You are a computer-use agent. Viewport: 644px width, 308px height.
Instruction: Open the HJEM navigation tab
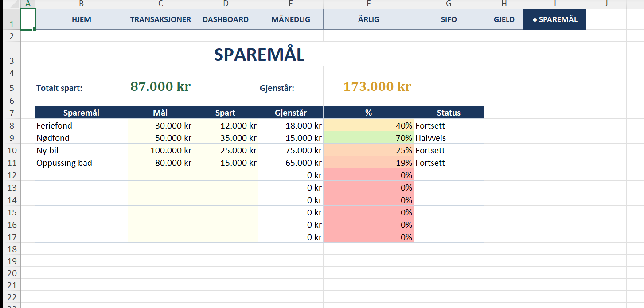(x=81, y=19)
